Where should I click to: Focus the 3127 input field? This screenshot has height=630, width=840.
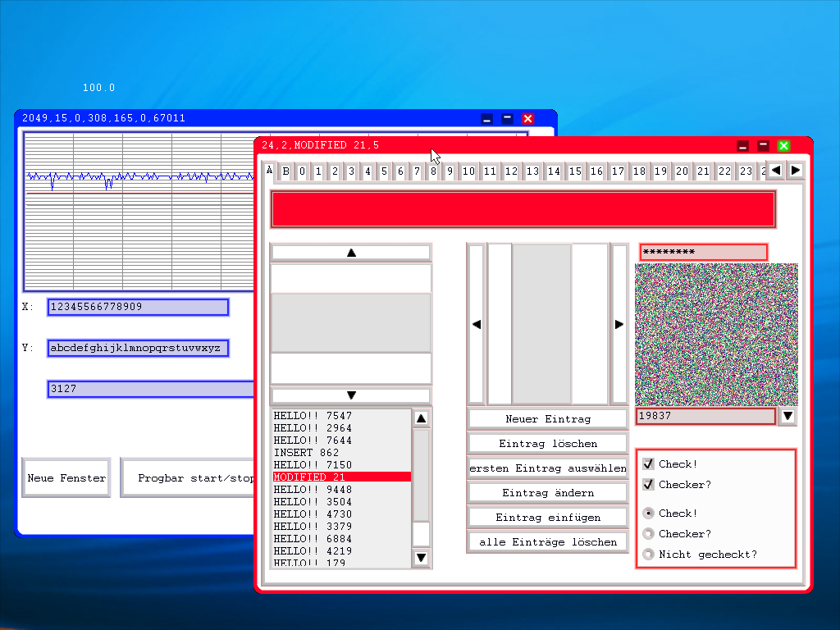pyautogui.click(x=151, y=389)
